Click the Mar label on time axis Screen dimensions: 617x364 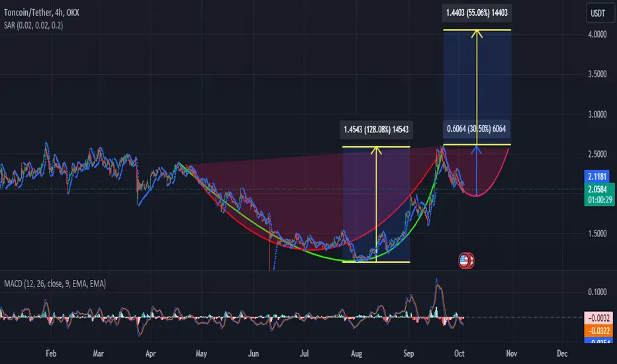point(99,353)
